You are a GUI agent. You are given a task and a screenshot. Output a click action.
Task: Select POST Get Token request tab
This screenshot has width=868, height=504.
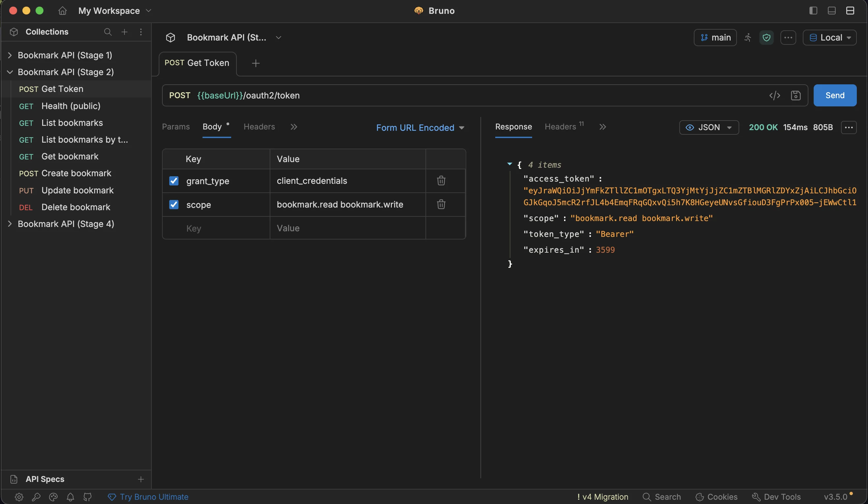[x=197, y=63]
